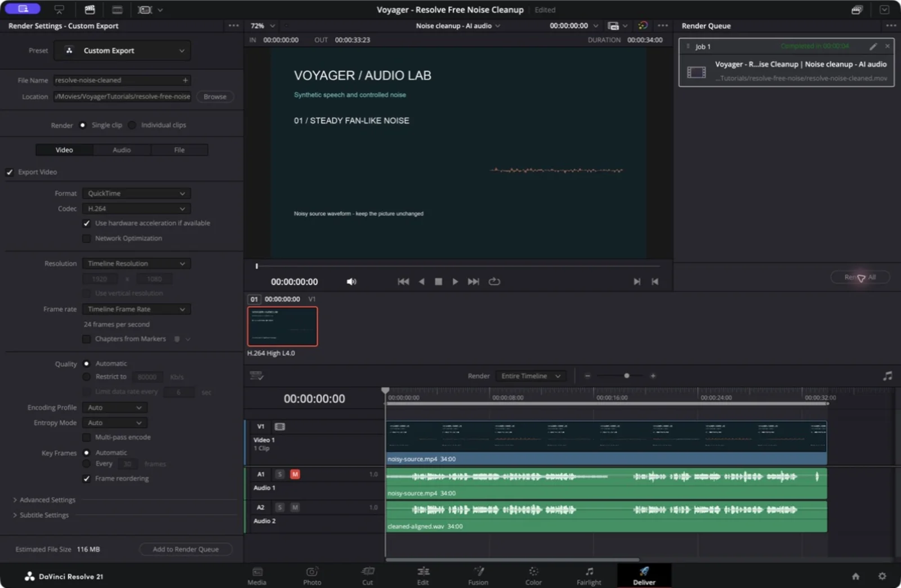
Task: Click the Render All button
Action: (x=860, y=277)
